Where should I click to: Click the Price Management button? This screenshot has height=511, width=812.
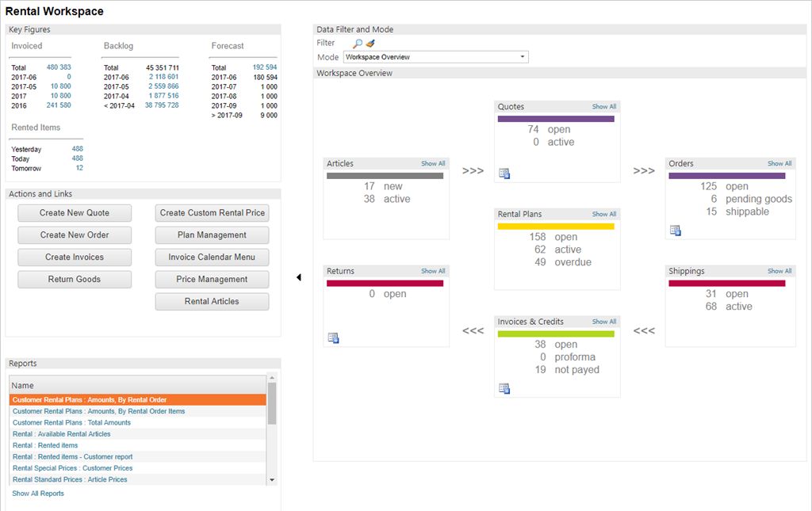coord(212,280)
